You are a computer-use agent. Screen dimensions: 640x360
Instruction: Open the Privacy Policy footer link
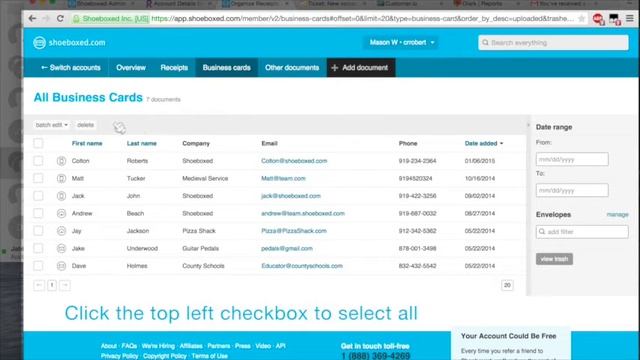(120, 356)
